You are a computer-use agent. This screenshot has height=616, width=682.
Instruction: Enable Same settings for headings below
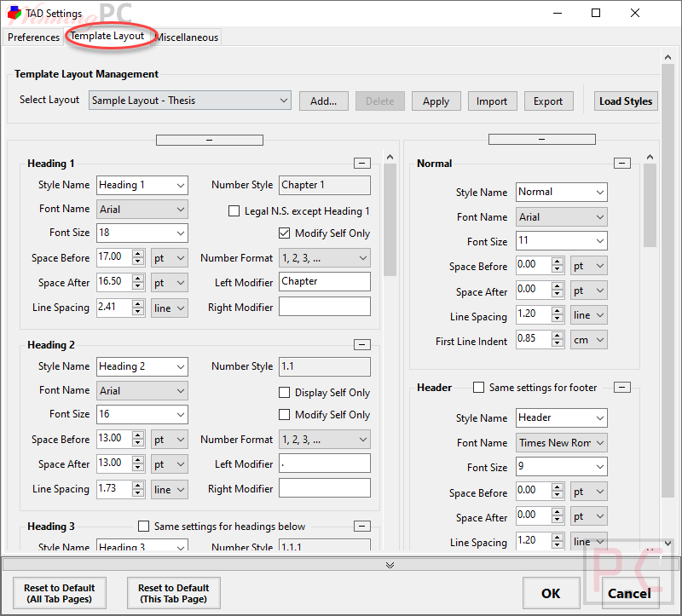[x=143, y=527]
